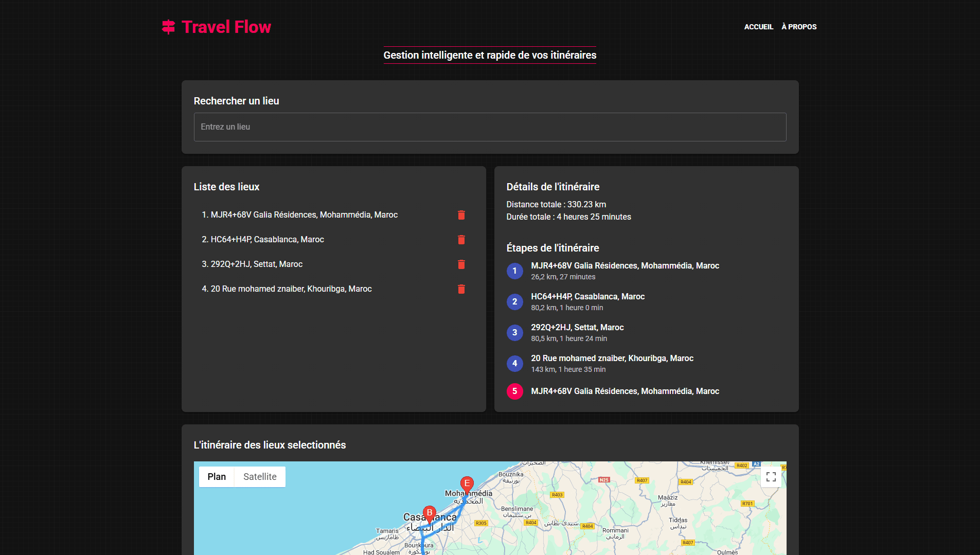Select step "292Q+2HJ, Settat, Maroc" in itinerary

577,327
